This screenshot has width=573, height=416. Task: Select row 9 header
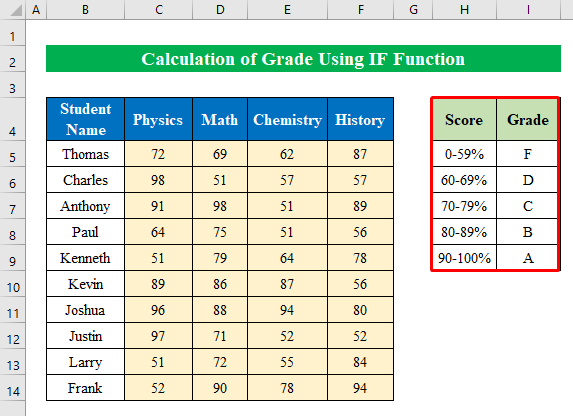(x=13, y=258)
